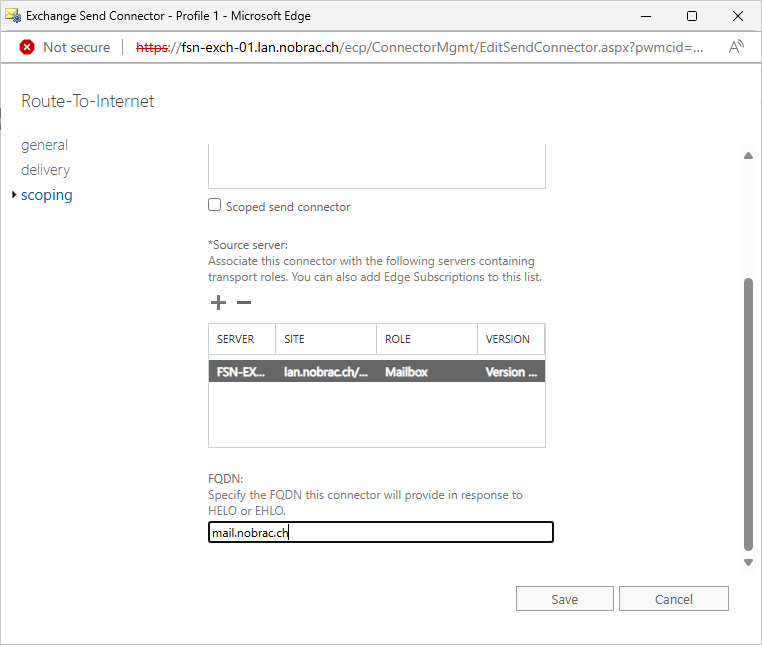Maximize the Edge window
The width and height of the screenshot is (762, 645).
(692, 16)
